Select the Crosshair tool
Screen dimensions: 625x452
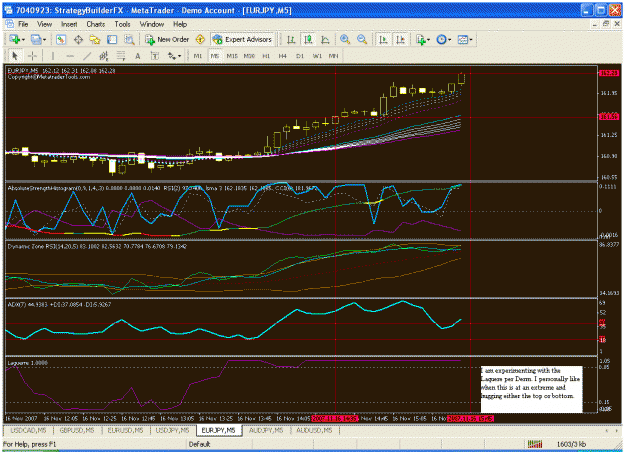[32, 56]
